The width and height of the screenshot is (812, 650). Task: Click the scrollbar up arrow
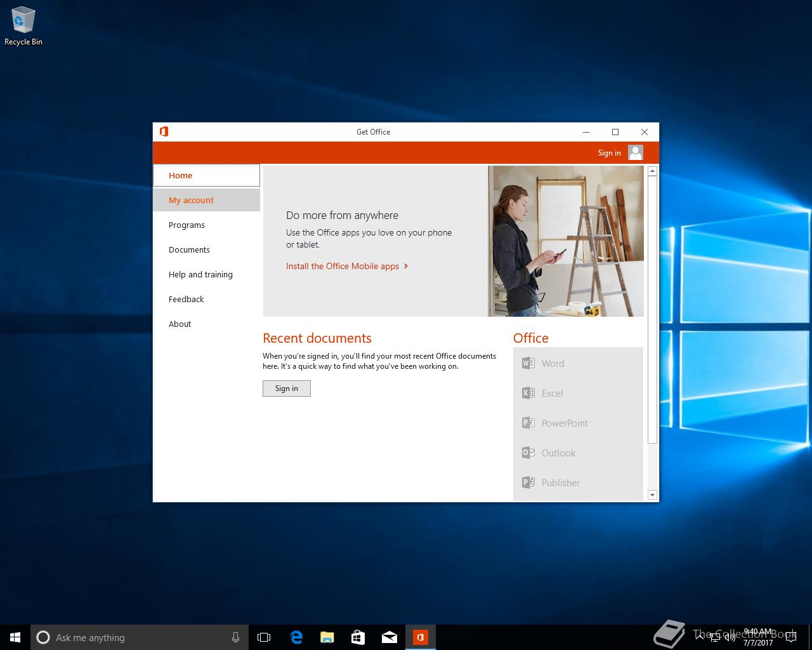[652, 171]
